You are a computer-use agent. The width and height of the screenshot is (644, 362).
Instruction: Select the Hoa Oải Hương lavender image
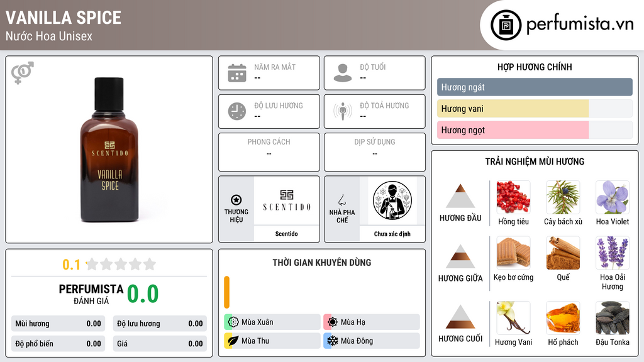point(613,253)
